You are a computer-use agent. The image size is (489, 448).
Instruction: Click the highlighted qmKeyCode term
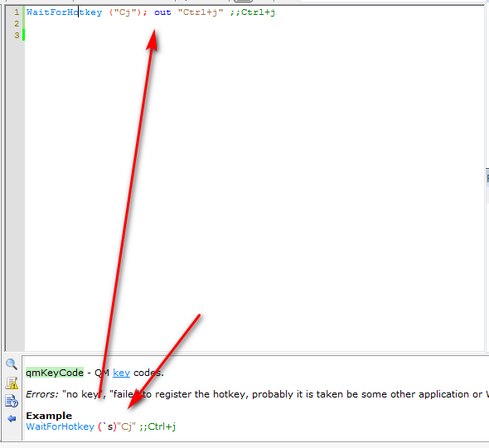point(55,373)
